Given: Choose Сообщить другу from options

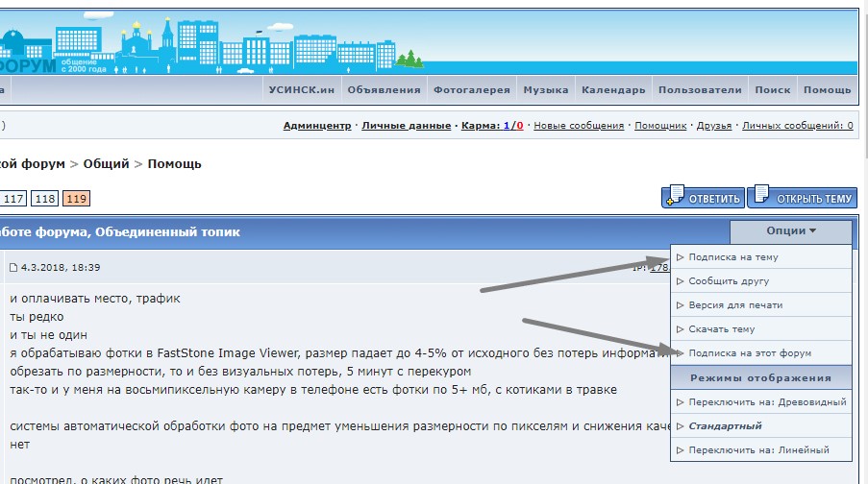Looking at the screenshot, I should [x=729, y=281].
